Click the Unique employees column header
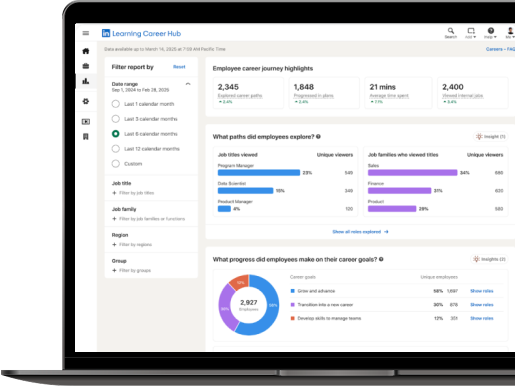Image resolution: width=515 pixels, height=386 pixels. point(439,277)
